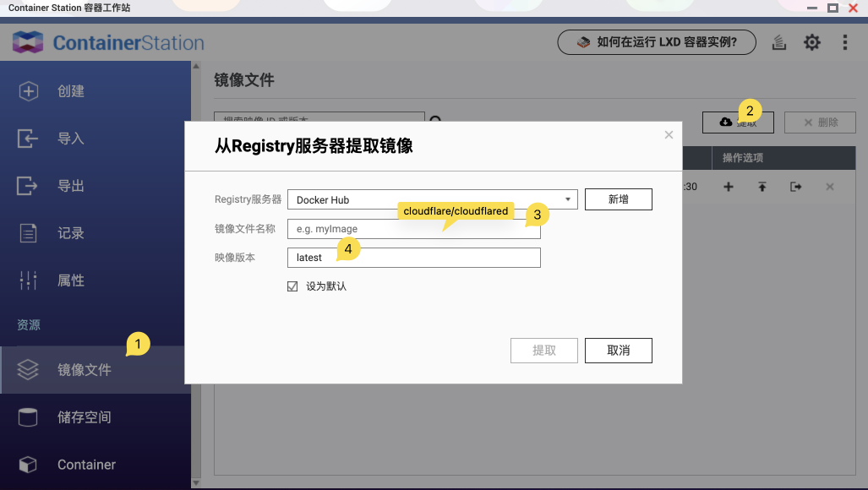Click the sidebar scrollbar up arrow
868x490 pixels.
click(x=196, y=67)
